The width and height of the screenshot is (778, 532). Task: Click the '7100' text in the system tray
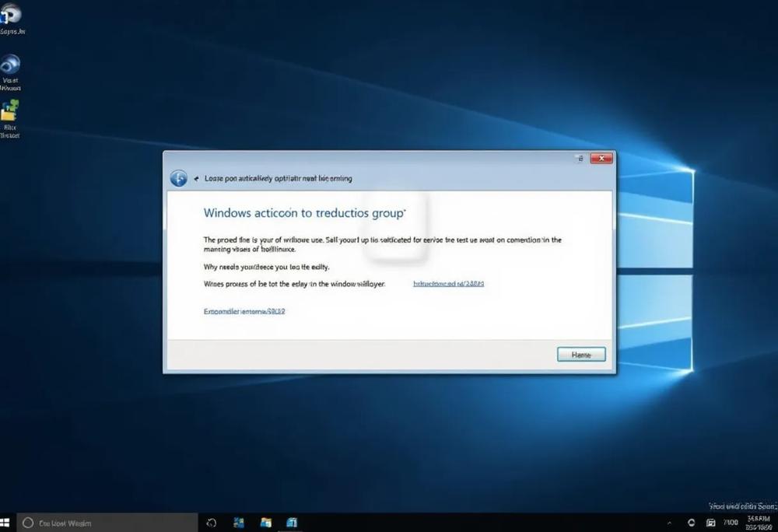coord(731,523)
